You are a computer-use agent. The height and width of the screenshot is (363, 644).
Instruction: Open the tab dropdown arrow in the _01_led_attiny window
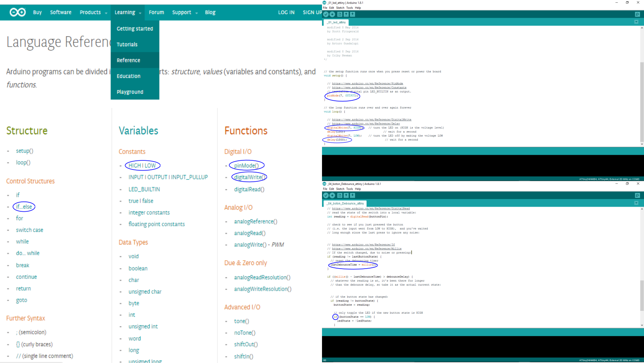(636, 22)
